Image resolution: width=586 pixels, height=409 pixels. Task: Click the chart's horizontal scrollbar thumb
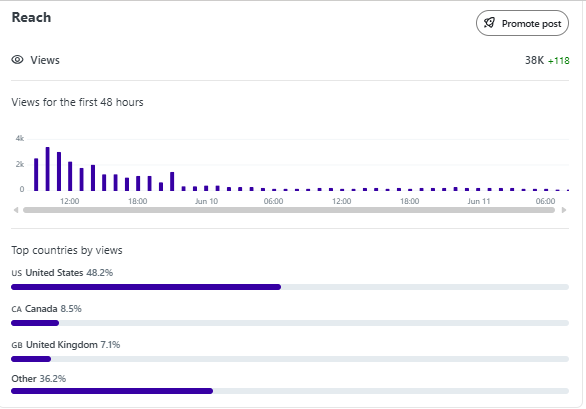click(289, 210)
